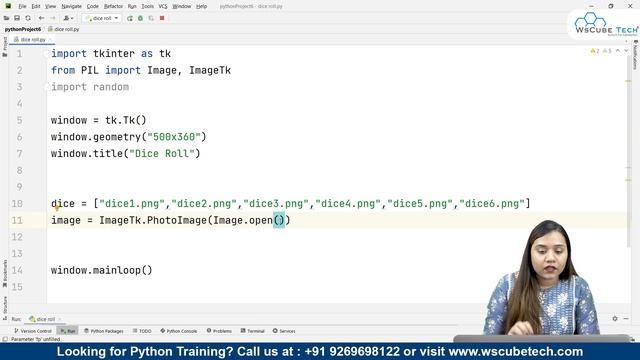Click the "Dice Roll" string literal

pyautogui.click(x=162, y=153)
